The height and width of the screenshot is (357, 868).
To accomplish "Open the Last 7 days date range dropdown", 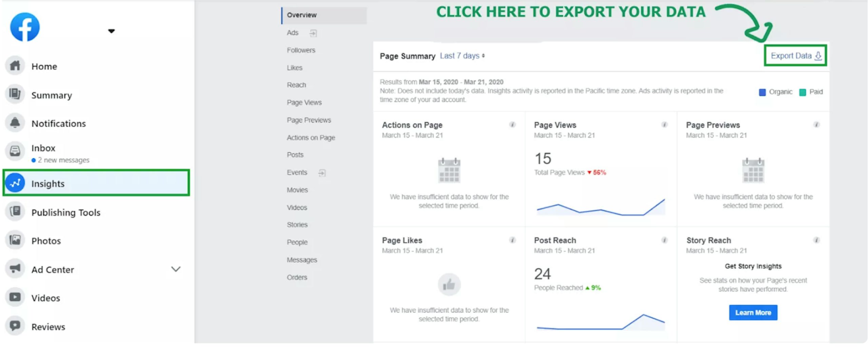I will coord(462,56).
